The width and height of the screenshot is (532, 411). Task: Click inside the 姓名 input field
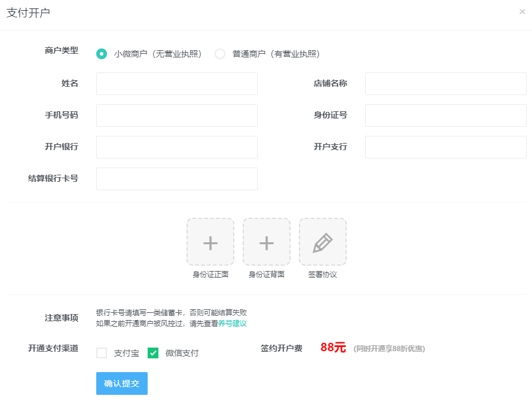click(176, 83)
